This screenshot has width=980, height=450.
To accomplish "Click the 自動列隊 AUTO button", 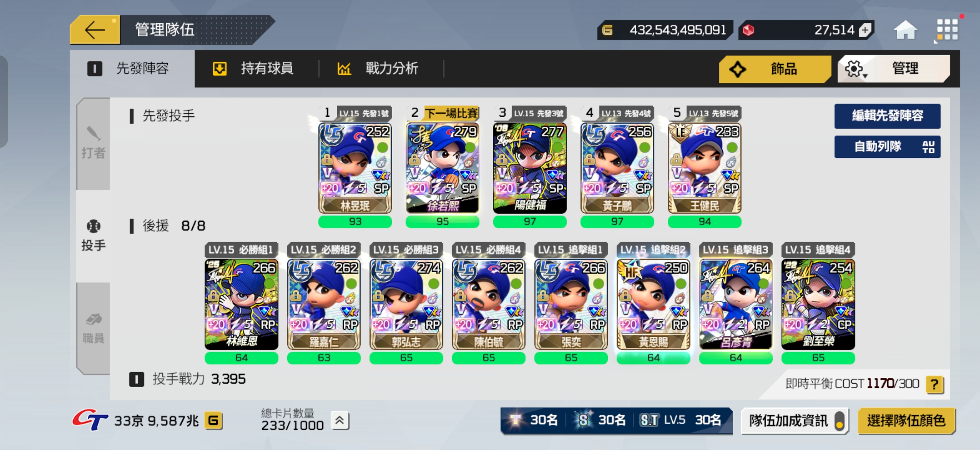I will (x=887, y=147).
